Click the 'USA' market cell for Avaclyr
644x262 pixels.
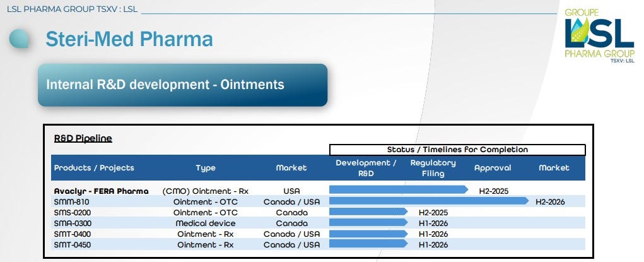[x=291, y=191]
